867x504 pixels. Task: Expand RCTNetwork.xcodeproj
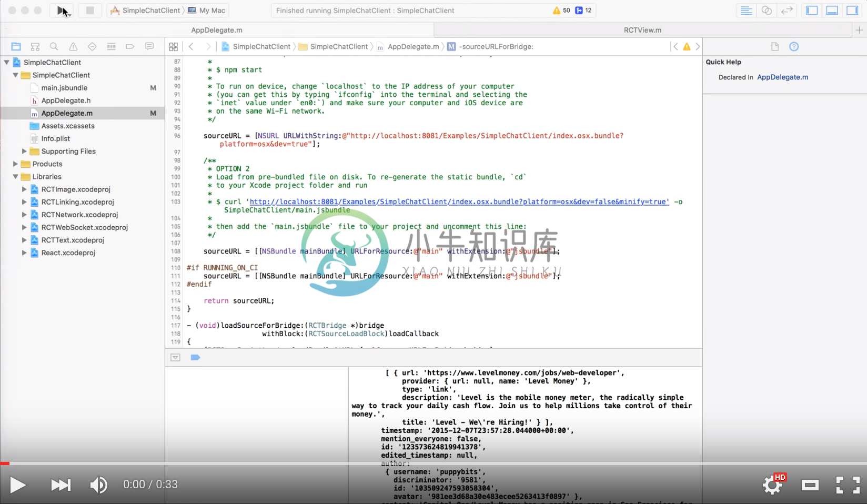24,215
